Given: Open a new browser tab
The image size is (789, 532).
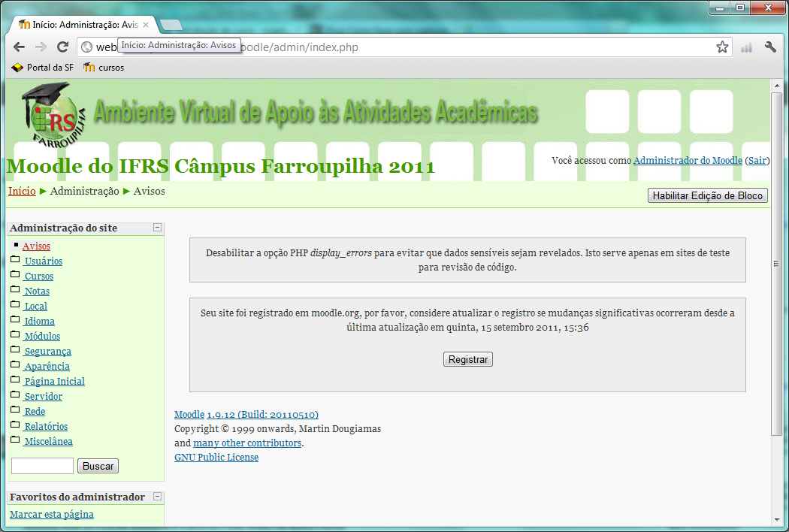Looking at the screenshot, I should (x=171, y=25).
